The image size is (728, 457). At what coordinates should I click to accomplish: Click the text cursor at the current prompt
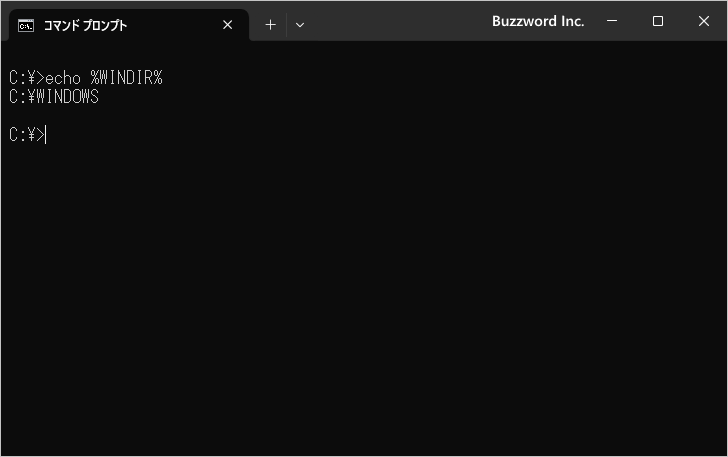coord(46,135)
